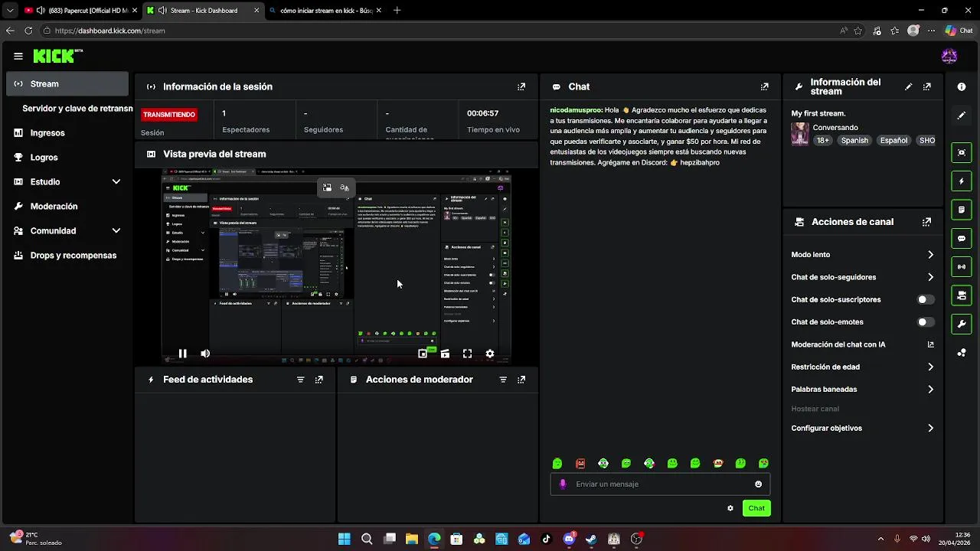
Task: Click the three-dots icon at sidebar bottom
Action: click(x=962, y=353)
